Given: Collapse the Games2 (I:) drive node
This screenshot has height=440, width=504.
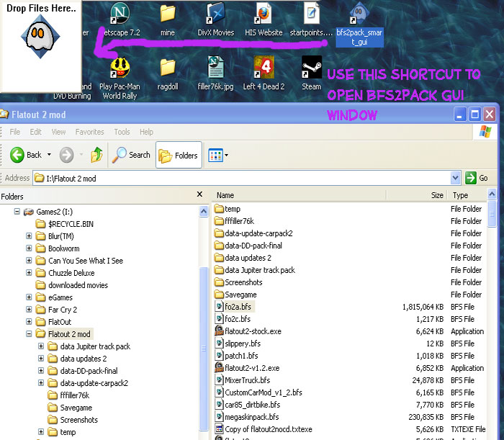Looking at the screenshot, I should (x=17, y=211).
